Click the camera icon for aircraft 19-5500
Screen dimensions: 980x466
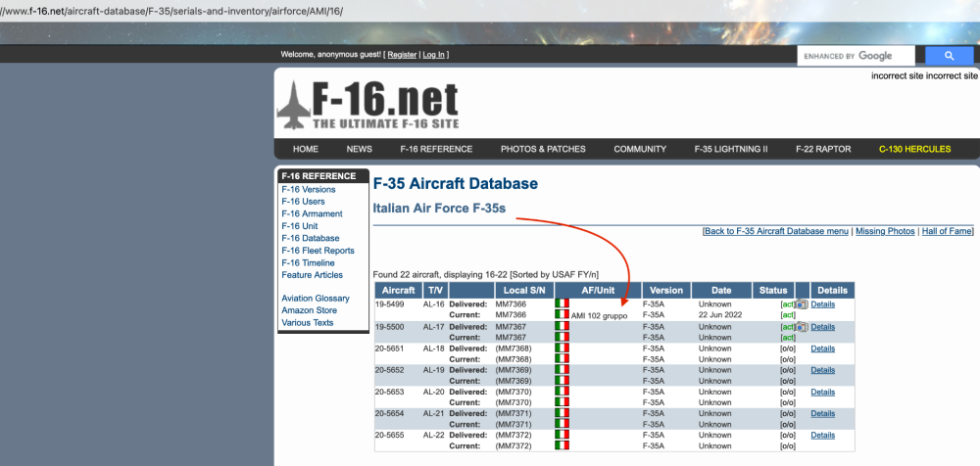click(801, 327)
